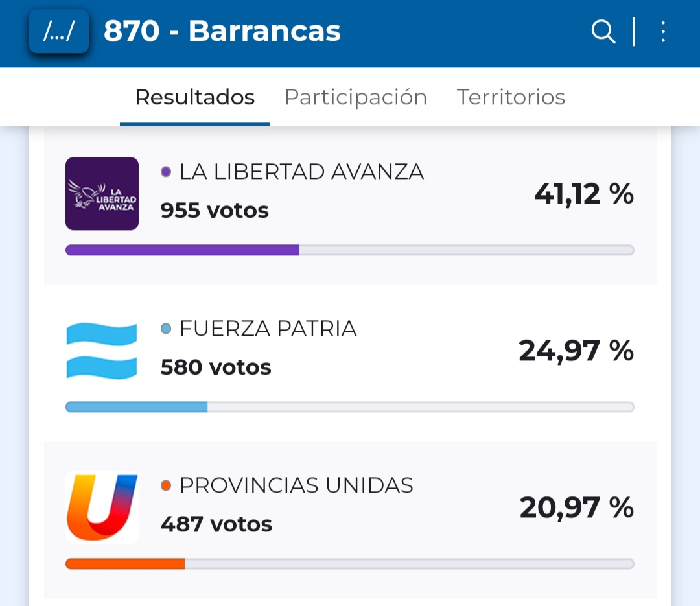Click the FUERZA PATRIA party name

(x=268, y=329)
